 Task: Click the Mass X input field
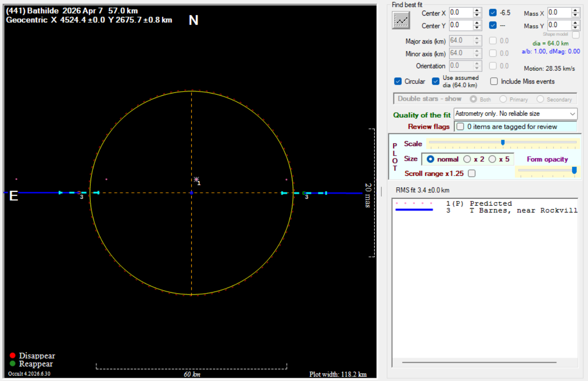[x=559, y=13]
